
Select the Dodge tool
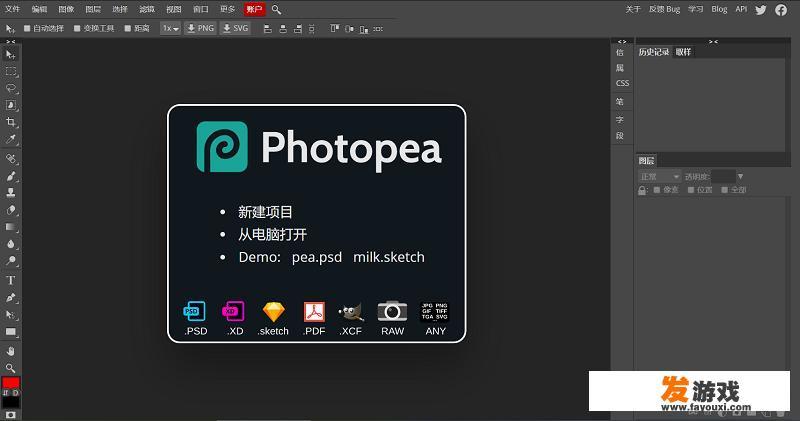point(11,260)
